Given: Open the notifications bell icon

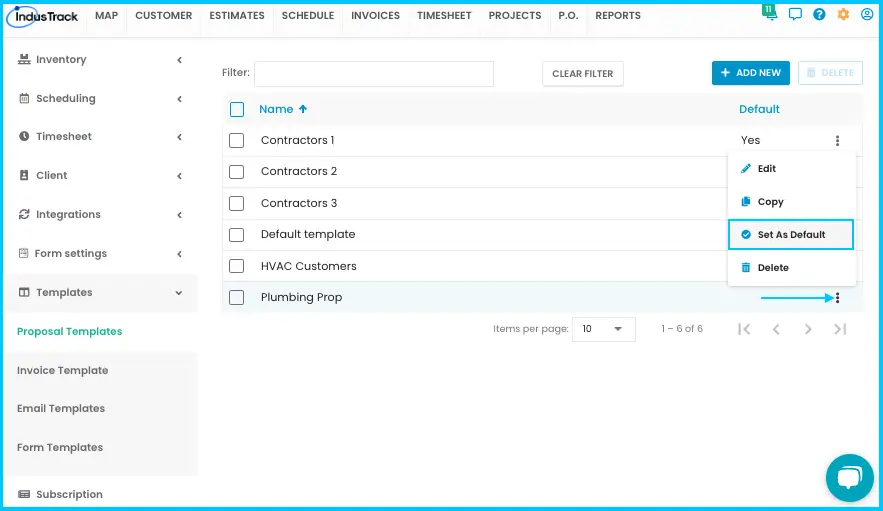Looking at the screenshot, I should click(x=770, y=14).
